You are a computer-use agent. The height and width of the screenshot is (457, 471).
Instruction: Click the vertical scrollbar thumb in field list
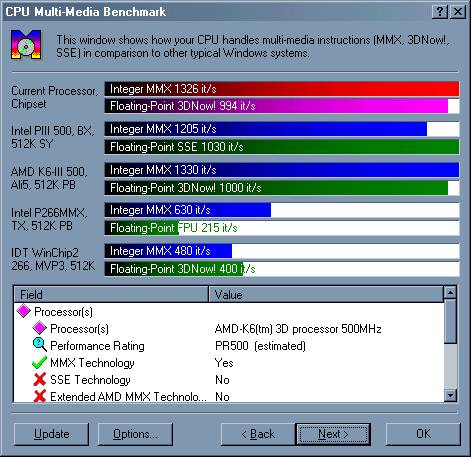pos(450,321)
